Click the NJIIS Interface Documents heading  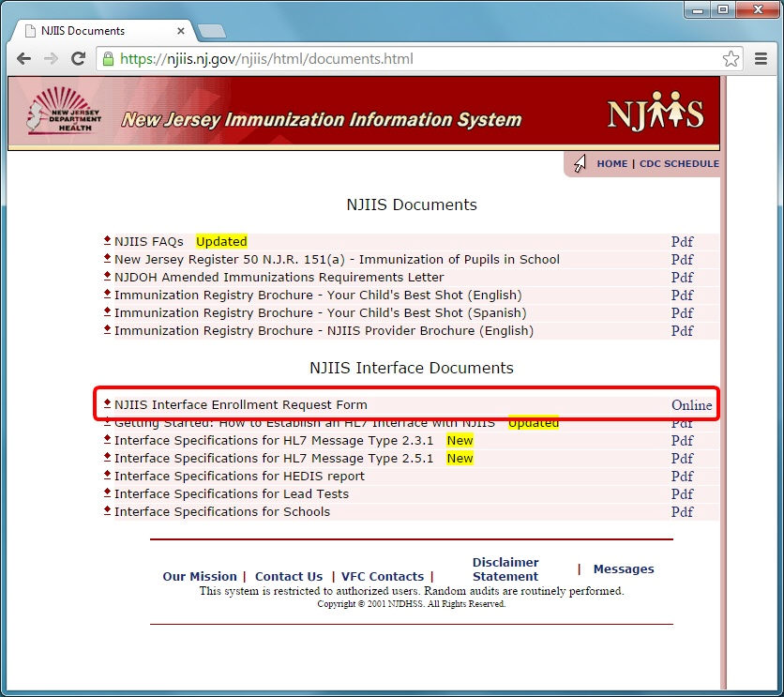pyautogui.click(x=412, y=368)
